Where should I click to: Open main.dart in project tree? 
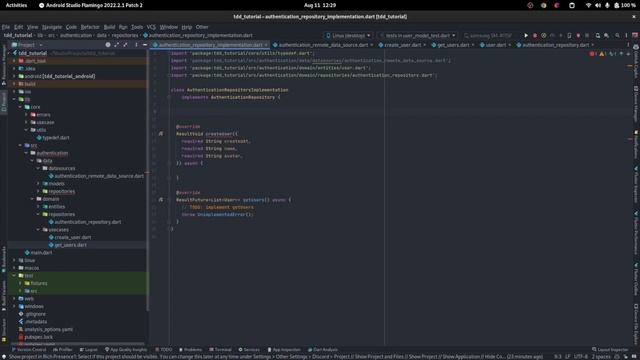(x=41, y=253)
